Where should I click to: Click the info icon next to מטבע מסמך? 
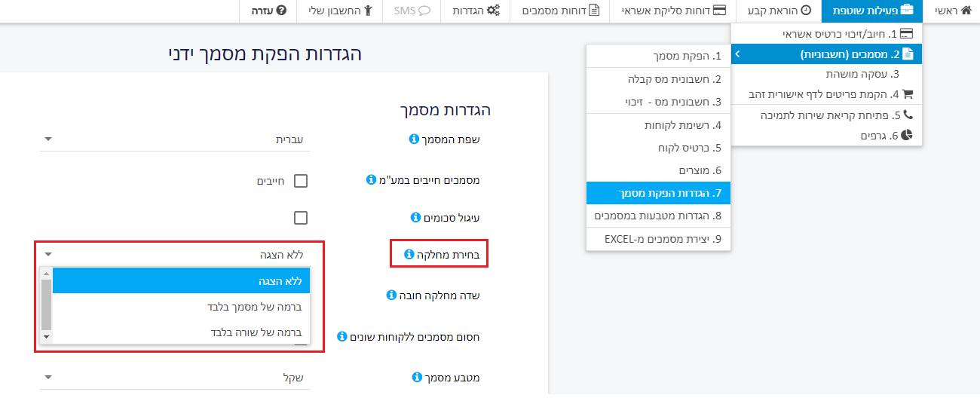[414, 376]
